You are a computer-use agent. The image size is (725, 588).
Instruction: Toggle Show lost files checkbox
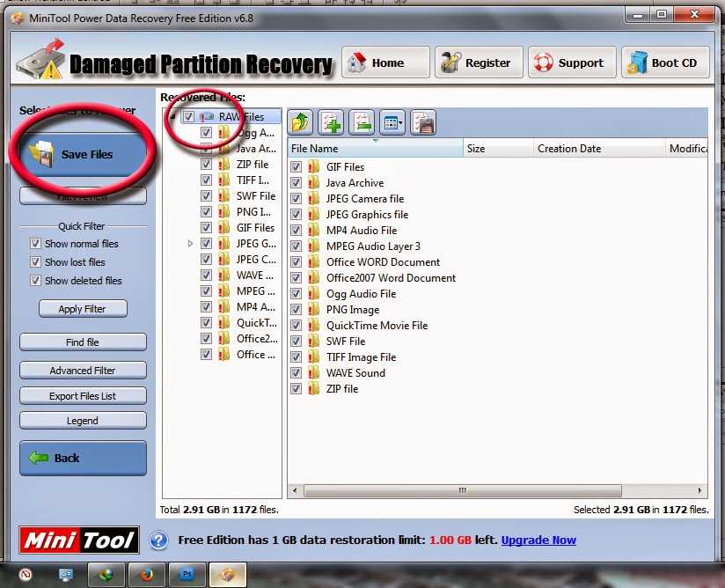pyautogui.click(x=35, y=261)
